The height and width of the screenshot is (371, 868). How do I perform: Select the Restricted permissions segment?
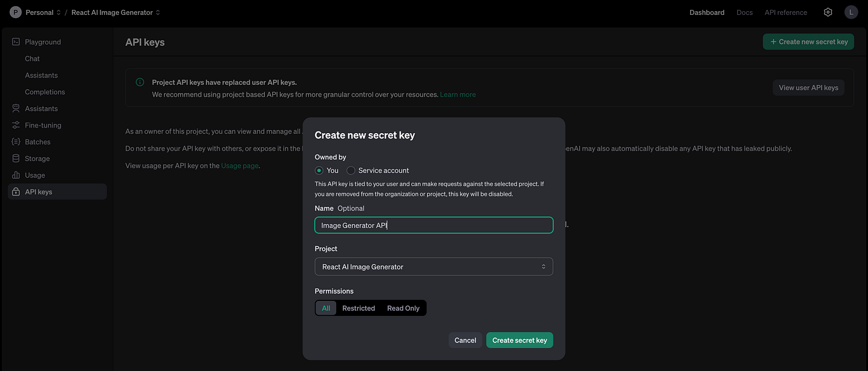point(358,308)
